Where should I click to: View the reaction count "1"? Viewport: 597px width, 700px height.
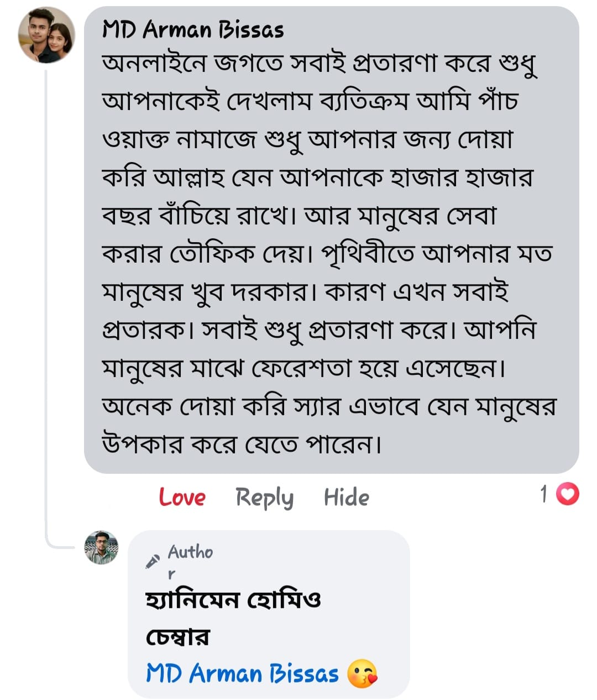point(544,494)
